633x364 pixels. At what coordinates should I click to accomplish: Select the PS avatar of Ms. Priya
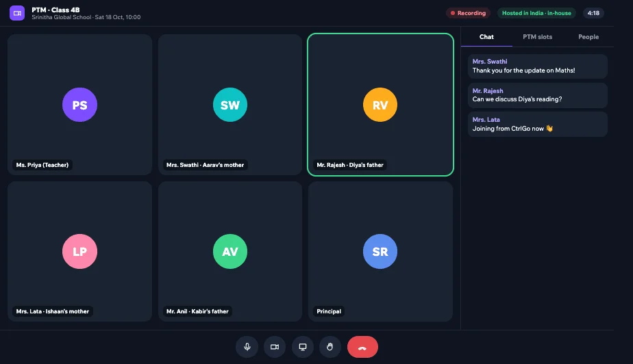coord(79,105)
